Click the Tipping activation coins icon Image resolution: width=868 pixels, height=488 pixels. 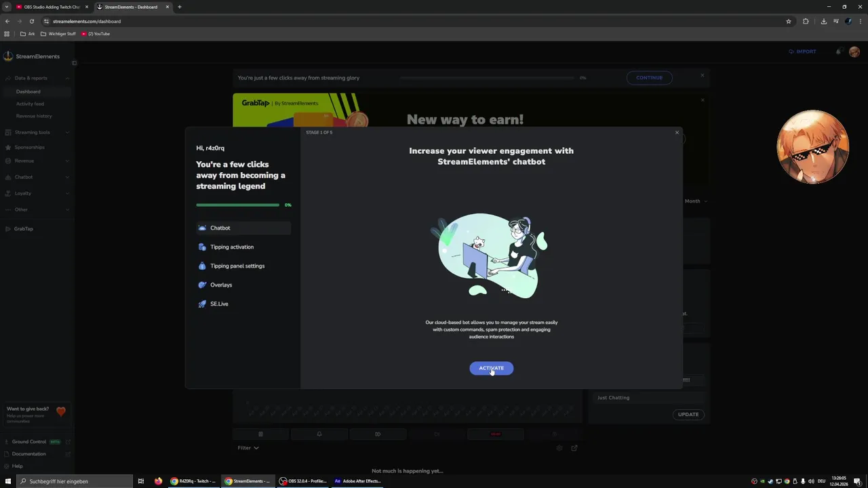tap(202, 247)
